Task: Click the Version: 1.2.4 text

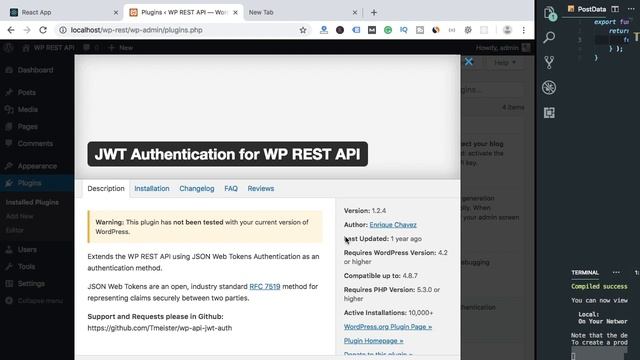Action: click(x=365, y=211)
